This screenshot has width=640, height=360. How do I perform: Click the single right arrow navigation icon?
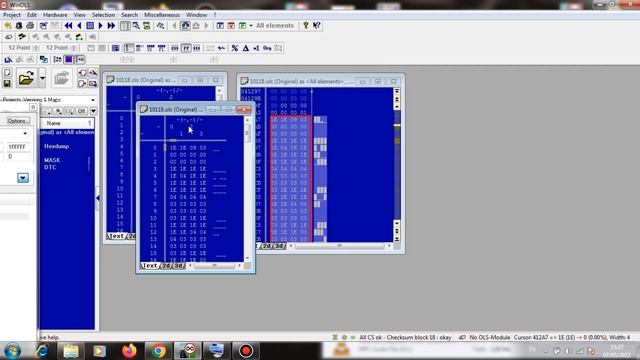[x=100, y=25]
